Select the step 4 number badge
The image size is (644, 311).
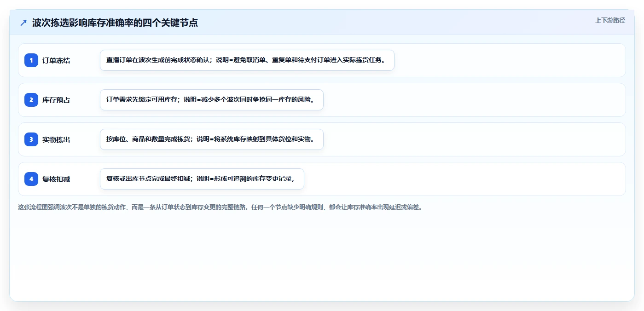31,179
